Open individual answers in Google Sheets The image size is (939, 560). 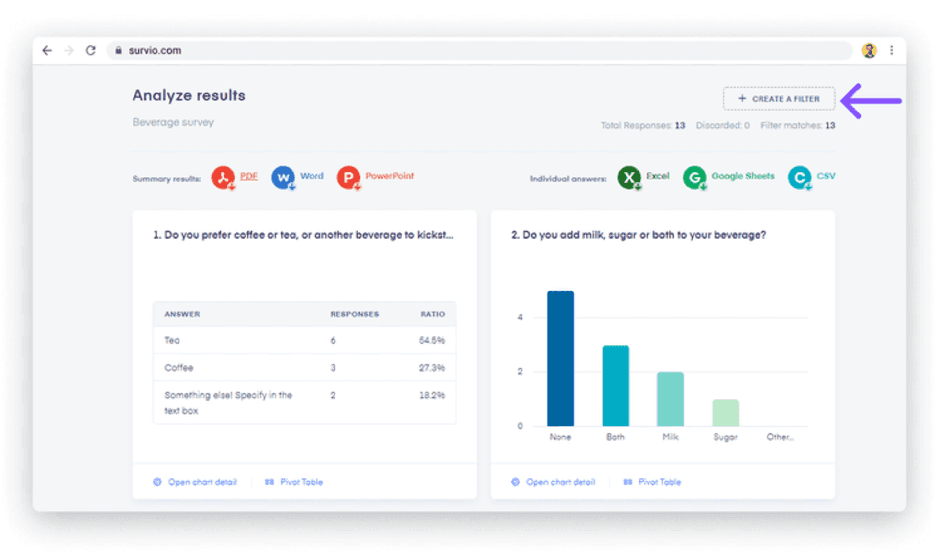(x=728, y=177)
